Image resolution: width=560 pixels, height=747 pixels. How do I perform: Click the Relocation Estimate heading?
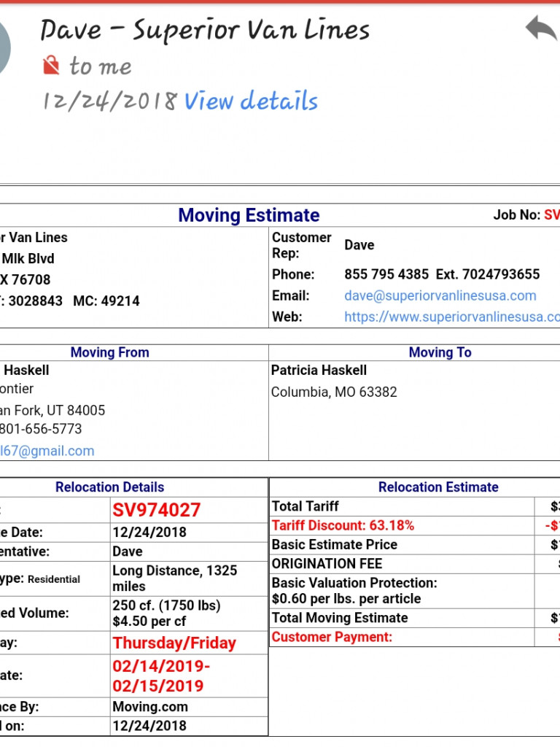(x=438, y=487)
